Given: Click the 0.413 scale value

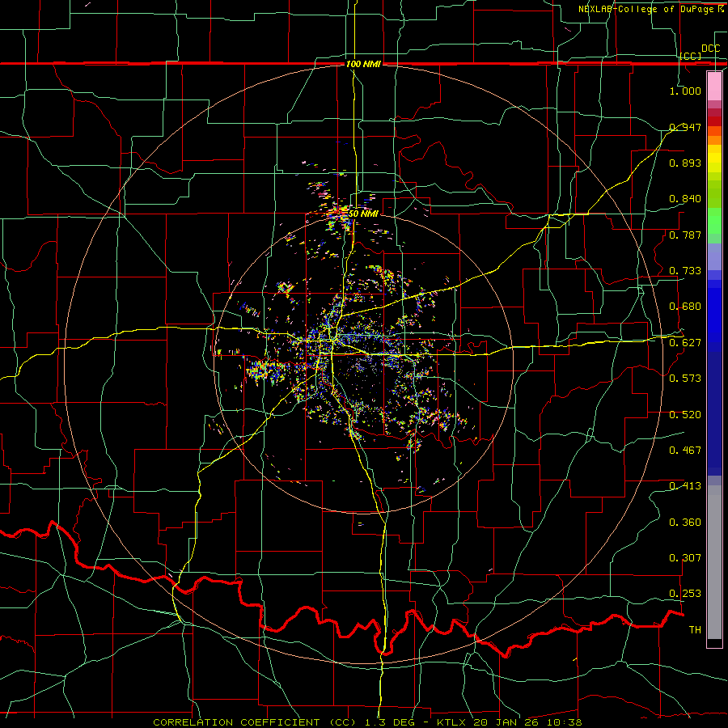Looking at the screenshot, I should point(685,486).
